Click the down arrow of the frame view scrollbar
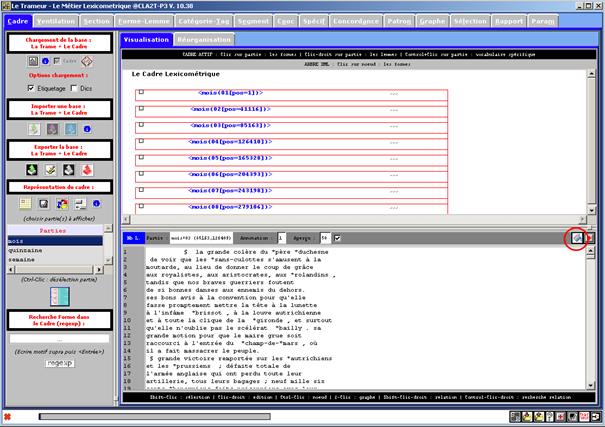This screenshot has width=605, height=427. pos(591,210)
